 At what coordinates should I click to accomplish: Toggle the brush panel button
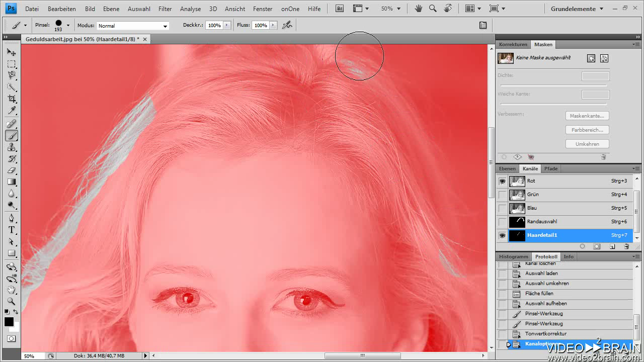click(x=483, y=25)
